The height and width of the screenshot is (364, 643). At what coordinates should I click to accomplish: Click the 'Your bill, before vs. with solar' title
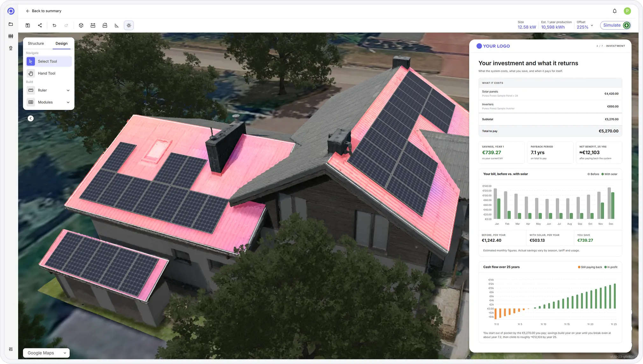click(x=505, y=174)
